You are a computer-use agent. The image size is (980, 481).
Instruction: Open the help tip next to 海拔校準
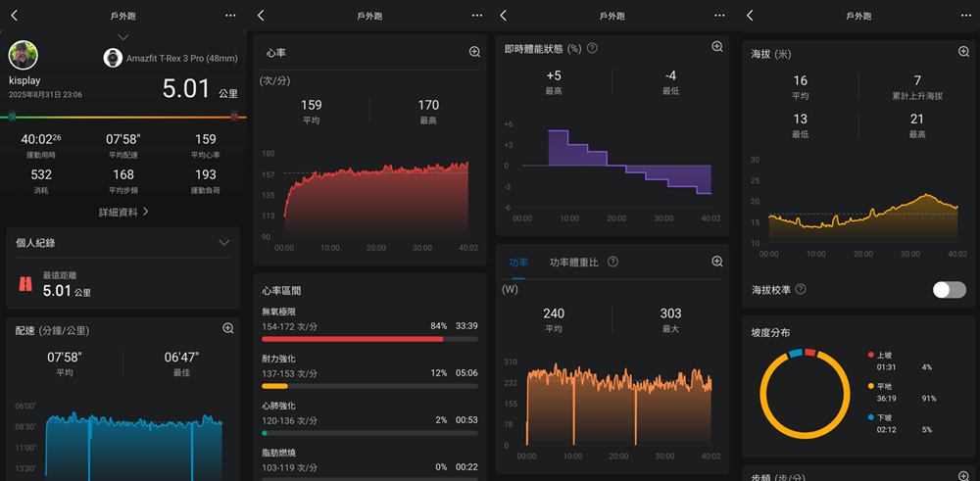click(x=801, y=290)
